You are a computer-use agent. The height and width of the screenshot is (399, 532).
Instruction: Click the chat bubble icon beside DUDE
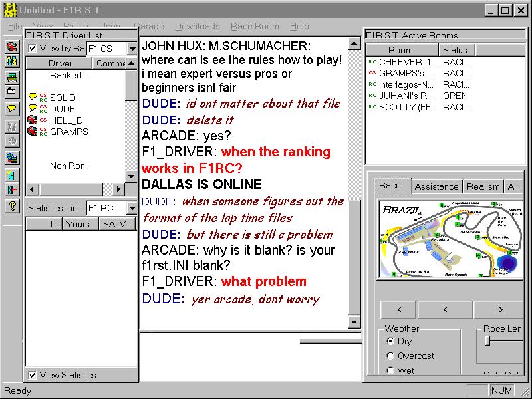(33, 108)
